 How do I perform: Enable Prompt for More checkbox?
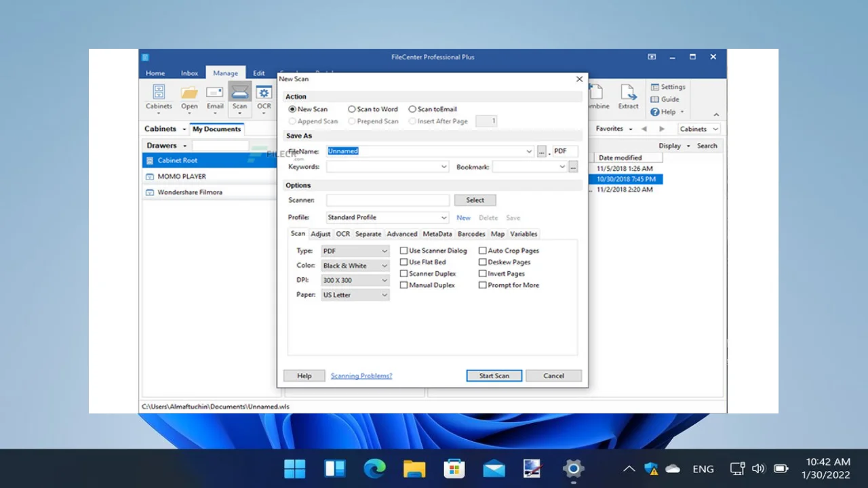click(x=483, y=285)
